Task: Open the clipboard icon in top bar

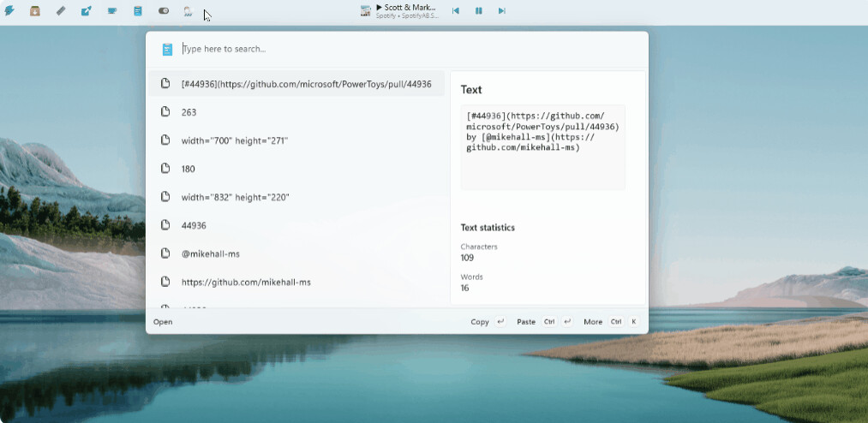Action: (138, 11)
